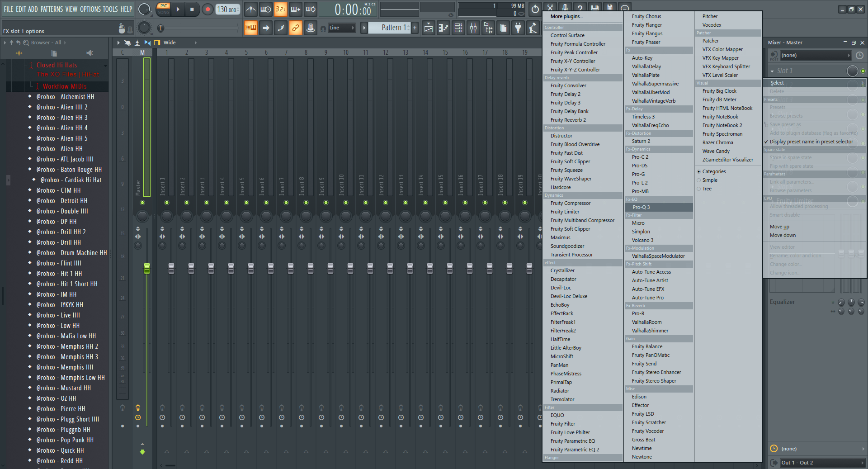Open the FILE menu
This screenshot has height=469, width=868.
[9, 9]
